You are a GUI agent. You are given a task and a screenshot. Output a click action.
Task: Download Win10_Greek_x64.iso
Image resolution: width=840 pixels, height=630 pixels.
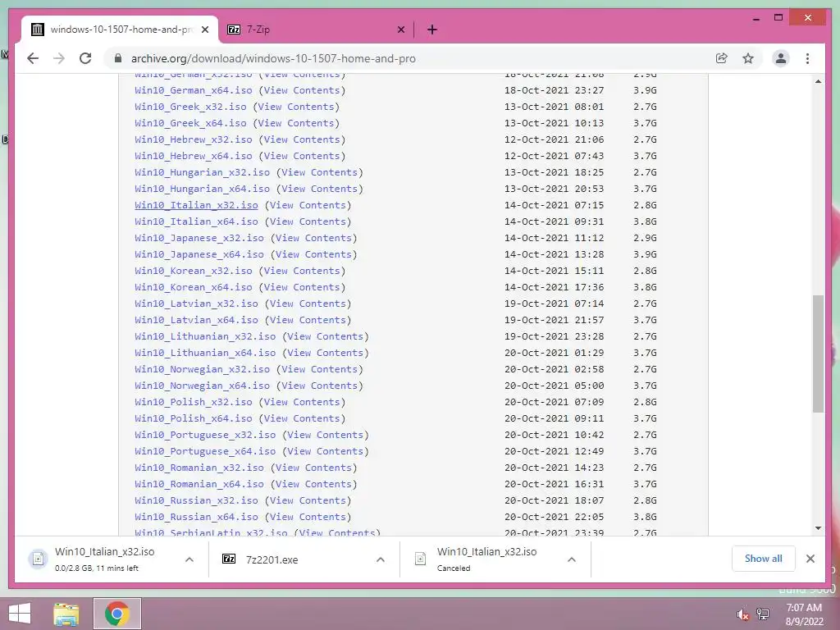coord(190,123)
